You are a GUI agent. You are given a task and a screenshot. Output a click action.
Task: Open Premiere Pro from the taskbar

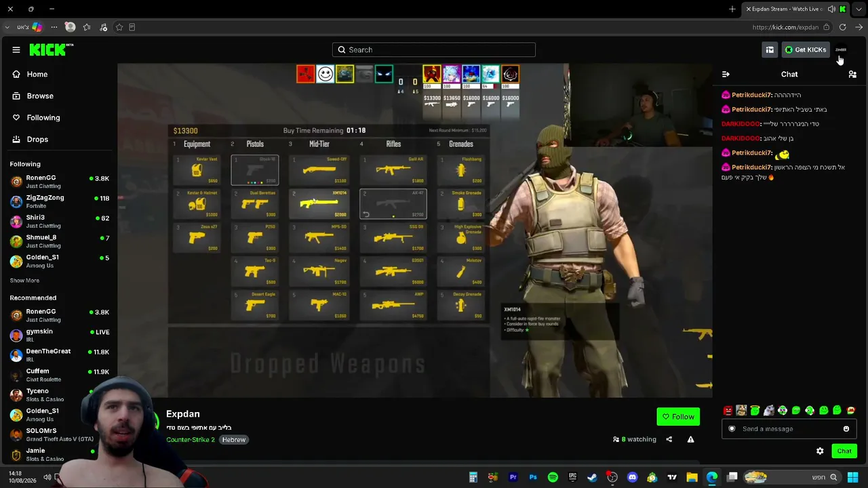(x=513, y=477)
